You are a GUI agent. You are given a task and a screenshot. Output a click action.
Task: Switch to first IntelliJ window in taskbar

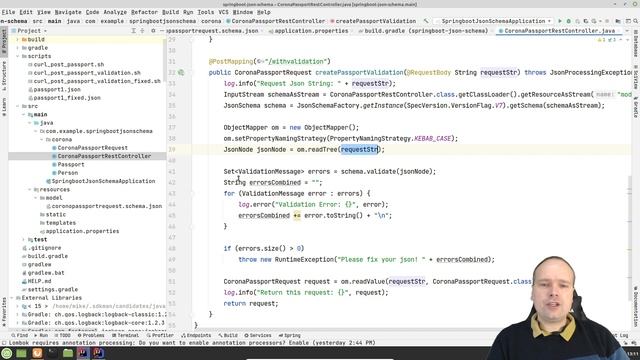pyautogui.click(x=83, y=353)
